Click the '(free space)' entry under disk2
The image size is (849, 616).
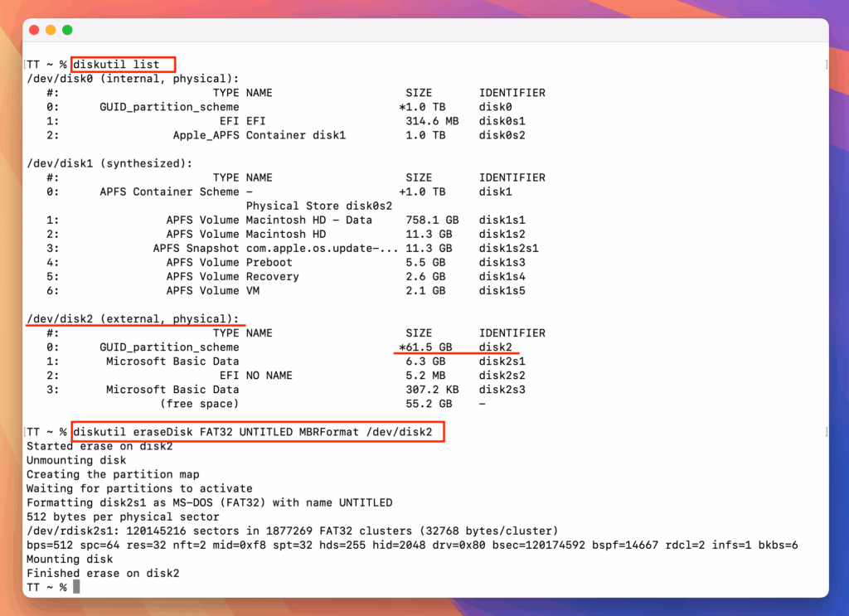click(x=199, y=404)
